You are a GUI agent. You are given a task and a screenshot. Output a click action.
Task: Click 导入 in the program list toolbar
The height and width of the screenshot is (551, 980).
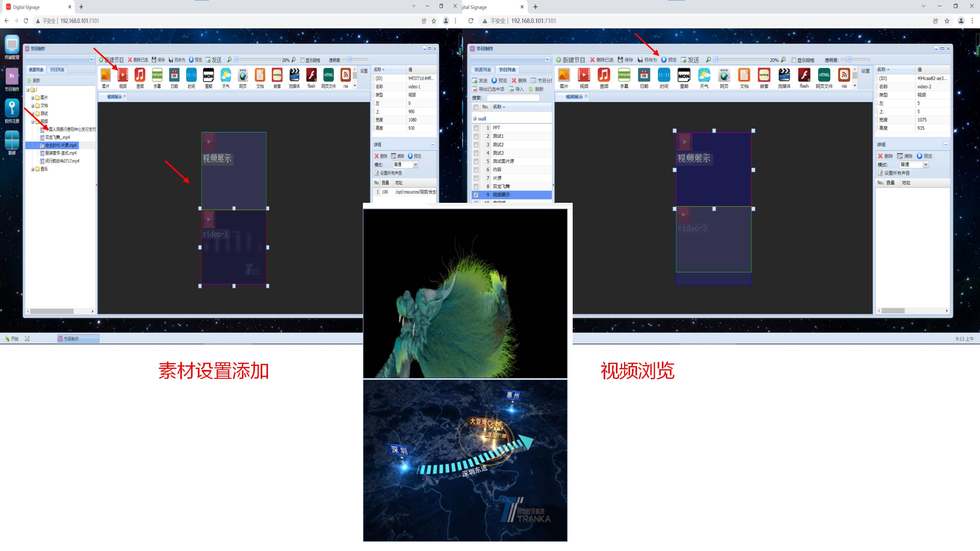tap(516, 89)
